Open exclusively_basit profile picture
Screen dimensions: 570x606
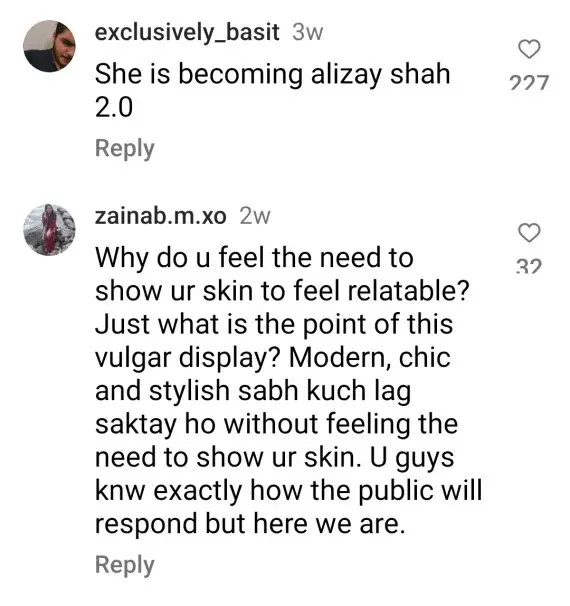[49, 46]
